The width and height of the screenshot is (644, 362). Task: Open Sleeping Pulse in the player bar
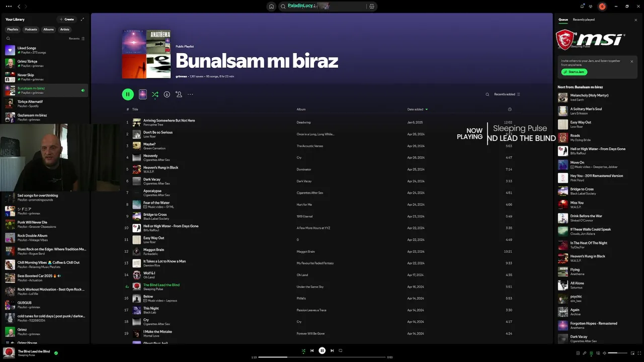coord(27,355)
